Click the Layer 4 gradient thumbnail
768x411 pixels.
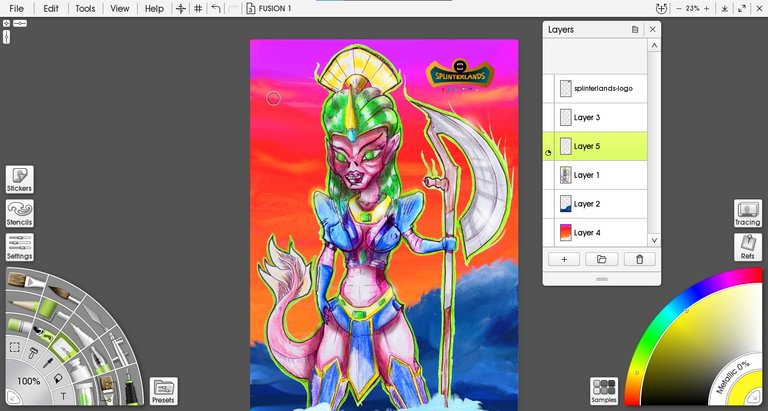(566, 233)
